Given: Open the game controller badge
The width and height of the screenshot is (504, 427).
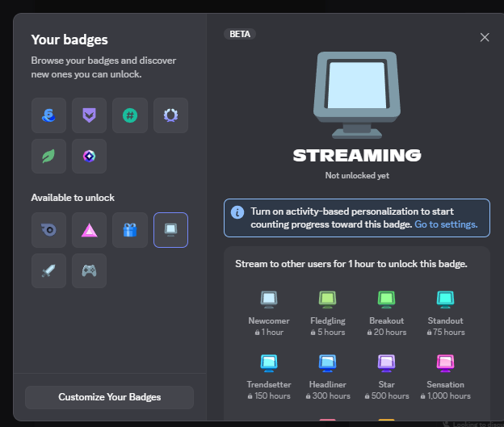Looking at the screenshot, I should pyautogui.click(x=90, y=271).
